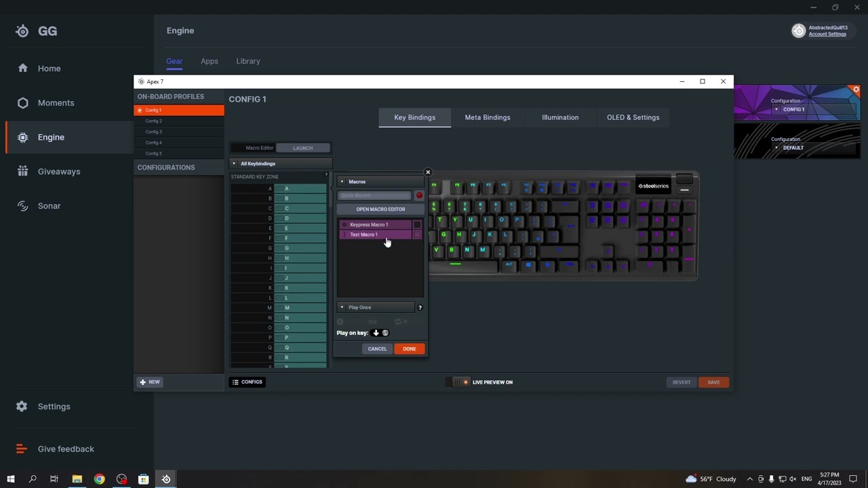This screenshot has height=488, width=868.
Task: Select the H key binding row
Action: point(279,258)
